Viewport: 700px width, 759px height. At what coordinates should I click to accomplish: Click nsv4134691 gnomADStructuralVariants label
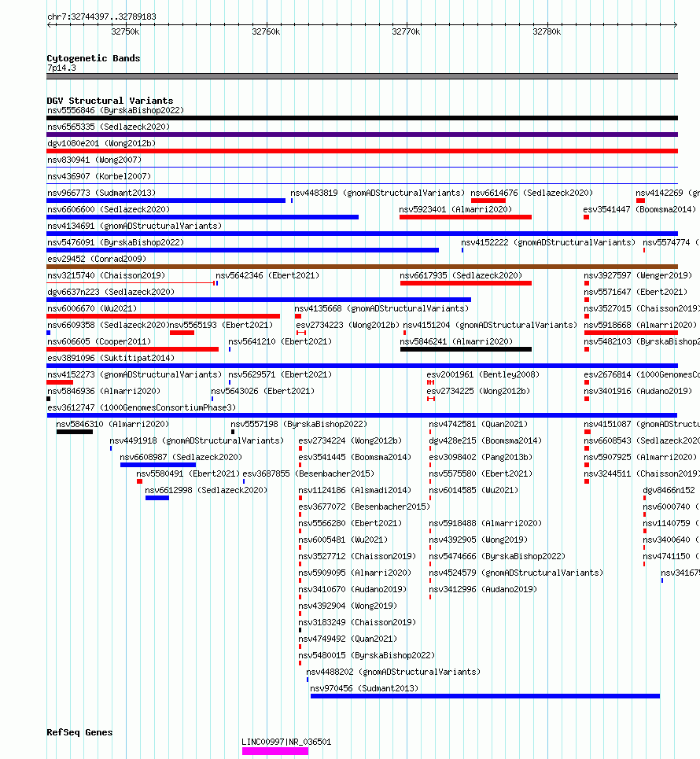coord(134,226)
